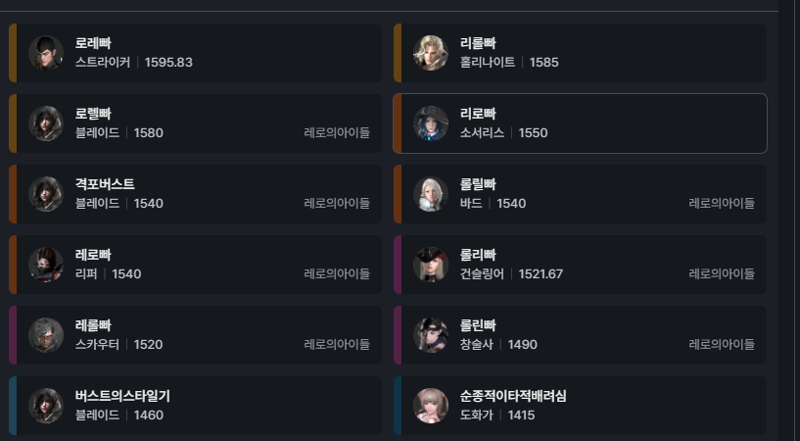Click the 순종적이타적배려심 도화가 portrait

[431, 406]
